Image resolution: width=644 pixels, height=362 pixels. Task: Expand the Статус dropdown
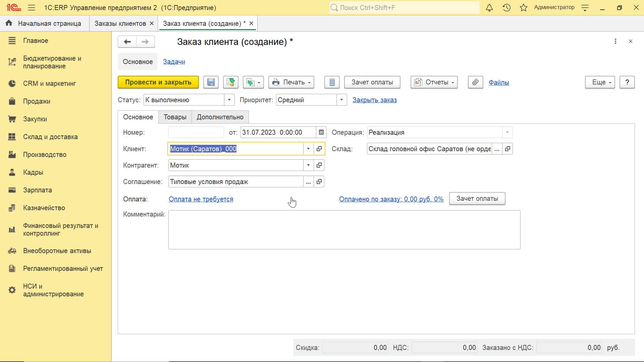(x=229, y=100)
